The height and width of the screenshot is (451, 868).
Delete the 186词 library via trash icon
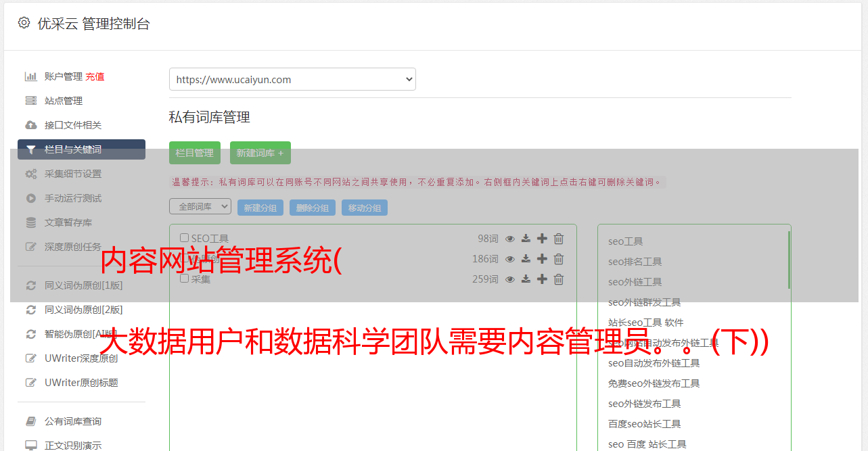click(559, 259)
